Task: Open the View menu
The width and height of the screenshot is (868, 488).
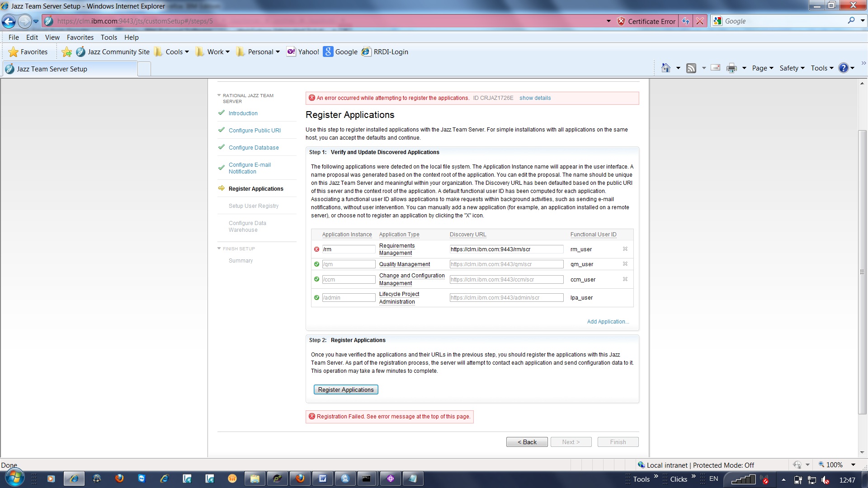Action: [52, 38]
